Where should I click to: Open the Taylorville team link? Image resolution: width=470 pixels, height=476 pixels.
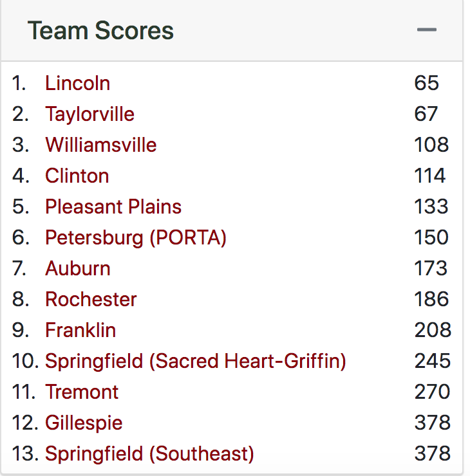pos(89,114)
